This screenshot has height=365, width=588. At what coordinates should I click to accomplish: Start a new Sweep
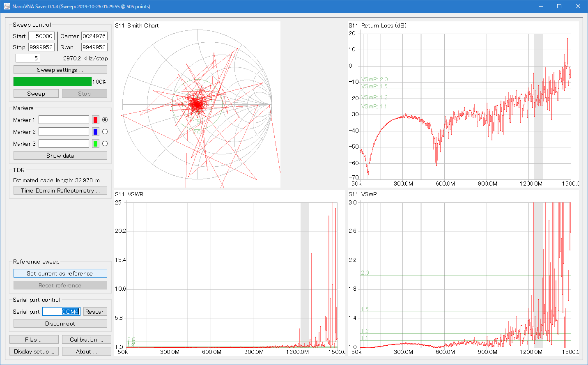click(x=36, y=94)
